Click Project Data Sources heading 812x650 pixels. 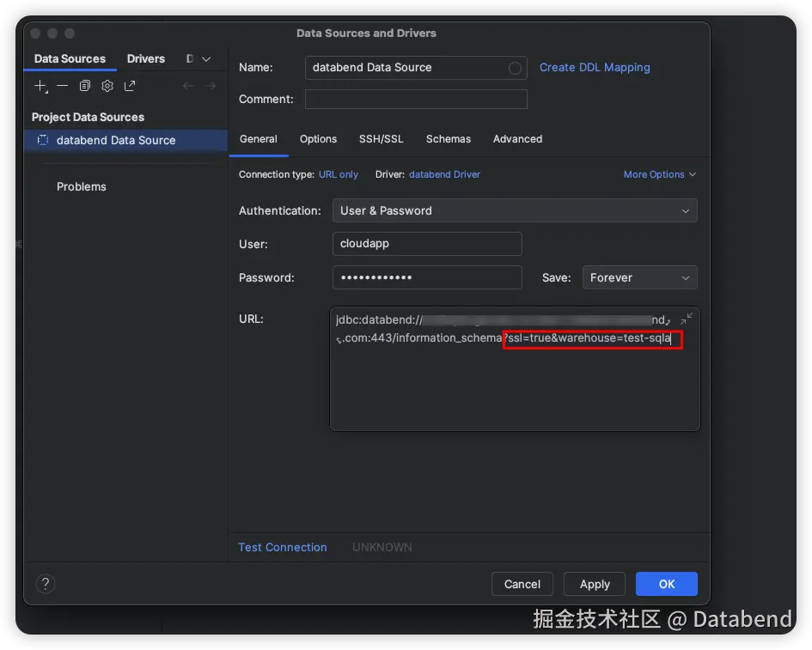pos(88,117)
